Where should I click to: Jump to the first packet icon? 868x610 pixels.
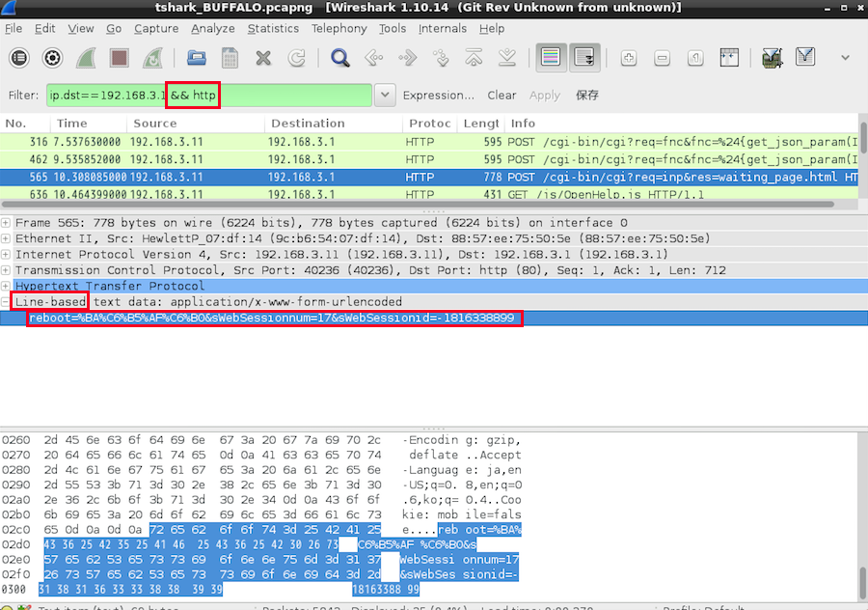(474, 58)
